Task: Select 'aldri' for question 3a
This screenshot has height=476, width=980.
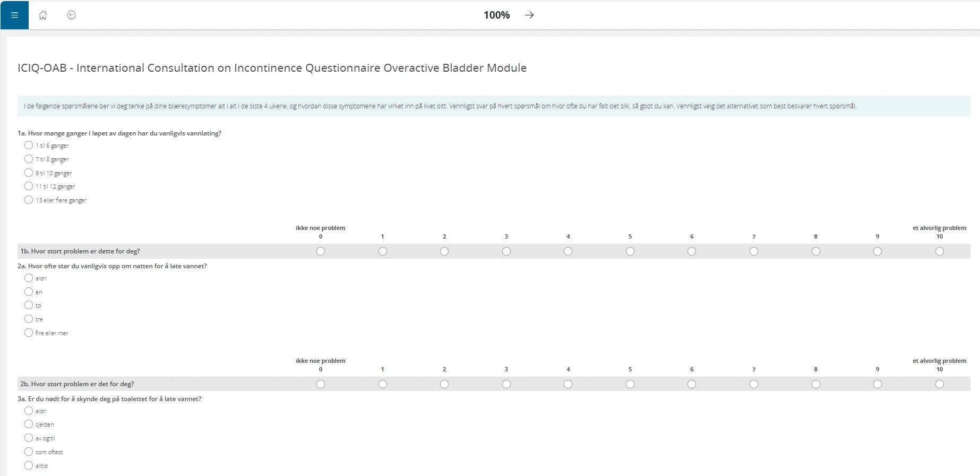Action: [x=29, y=411]
